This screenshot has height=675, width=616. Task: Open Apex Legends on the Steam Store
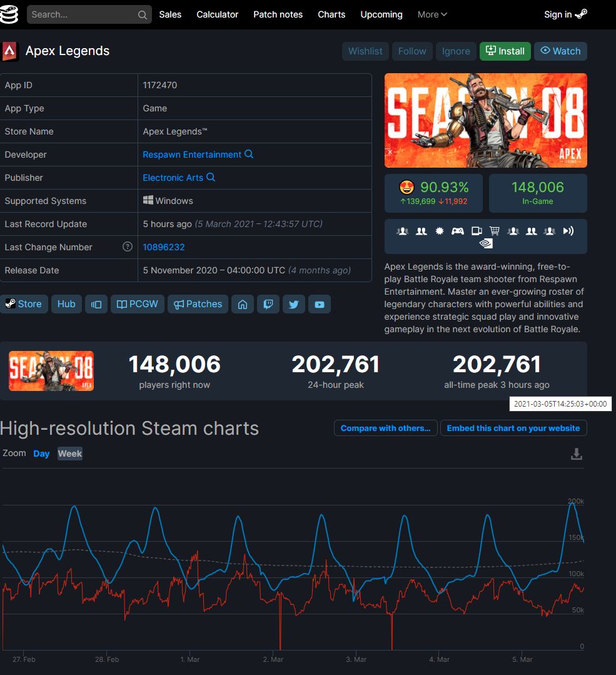coord(24,304)
